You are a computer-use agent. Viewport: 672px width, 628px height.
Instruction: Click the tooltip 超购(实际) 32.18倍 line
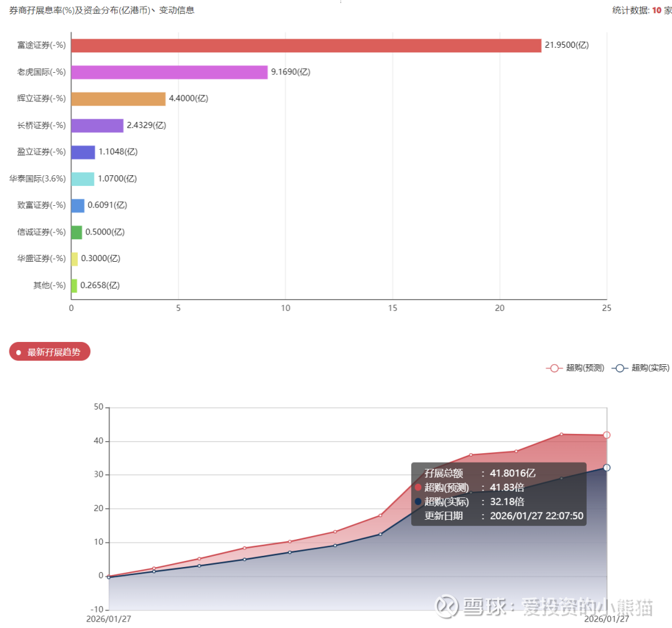click(470, 502)
